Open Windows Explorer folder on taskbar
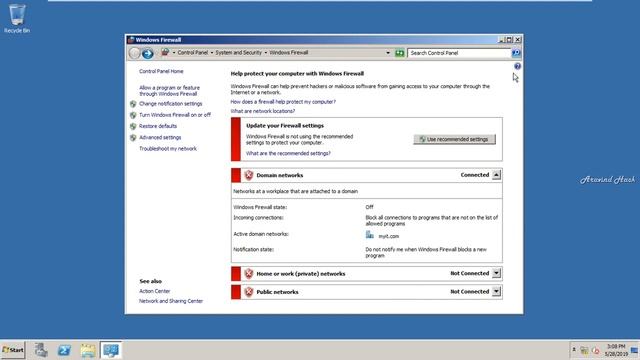640x360 pixels. [x=88, y=350]
